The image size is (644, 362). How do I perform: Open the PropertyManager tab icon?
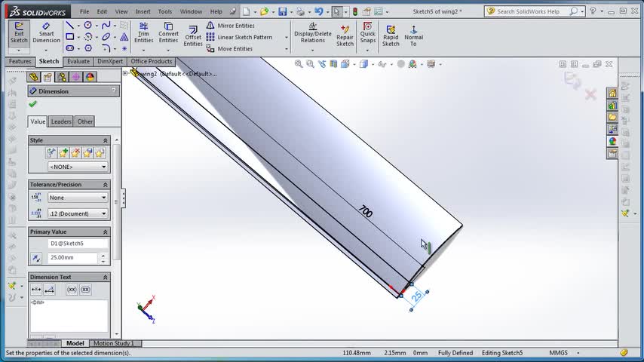pyautogui.click(x=48, y=77)
